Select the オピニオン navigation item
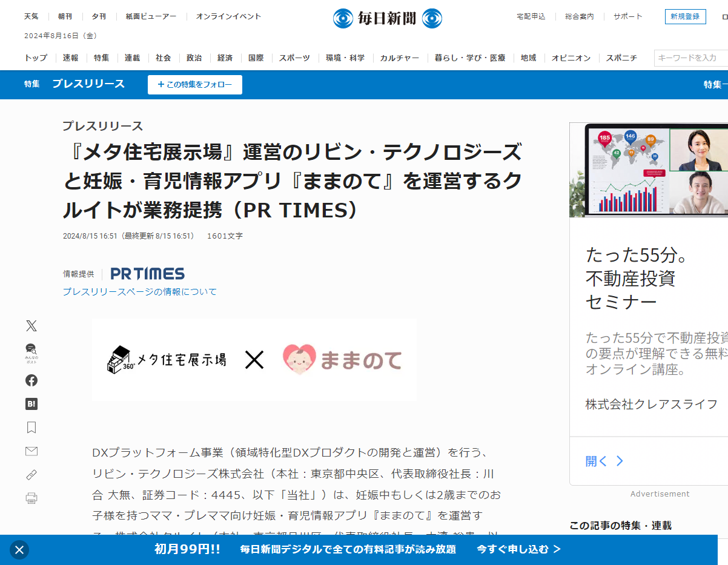The image size is (728, 565). tap(571, 58)
